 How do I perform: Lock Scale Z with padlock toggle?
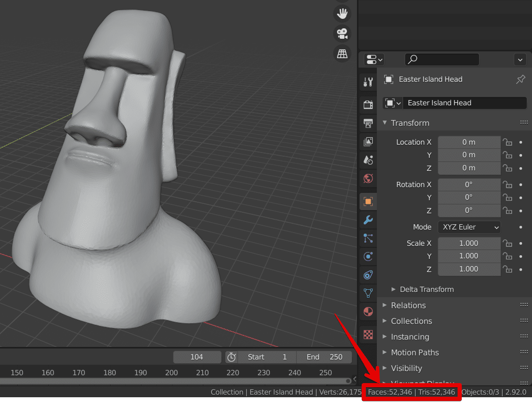click(507, 269)
